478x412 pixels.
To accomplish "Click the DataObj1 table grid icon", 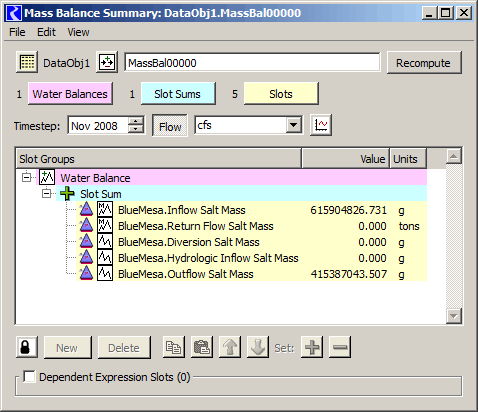I will click(x=27, y=62).
